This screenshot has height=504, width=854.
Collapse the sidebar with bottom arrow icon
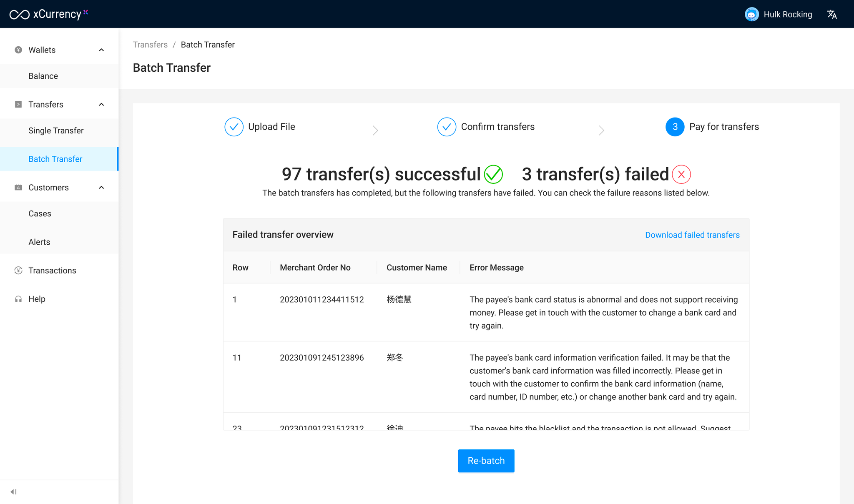pos(14,492)
